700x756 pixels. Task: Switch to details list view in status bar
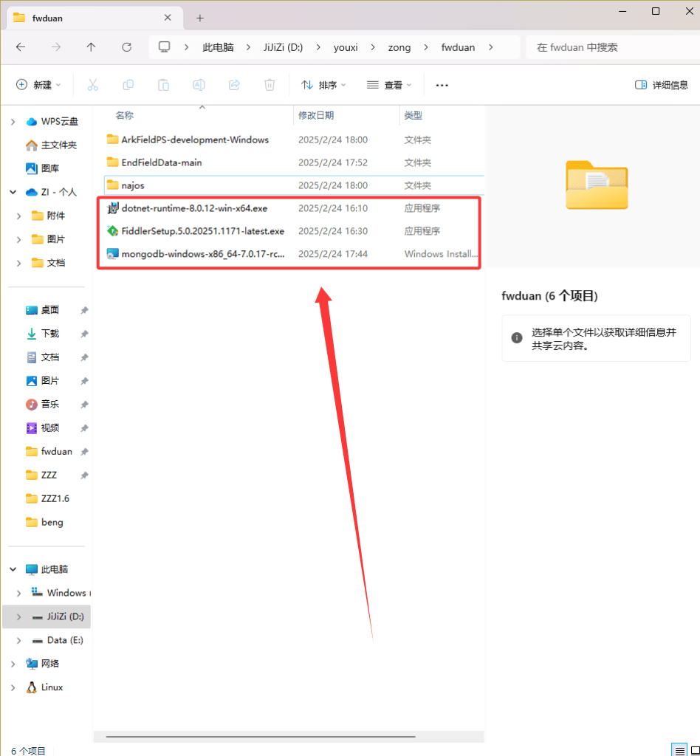679,750
